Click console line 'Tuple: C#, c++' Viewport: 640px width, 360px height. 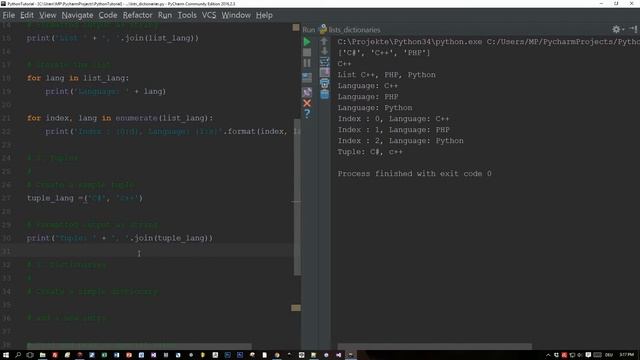pos(370,151)
